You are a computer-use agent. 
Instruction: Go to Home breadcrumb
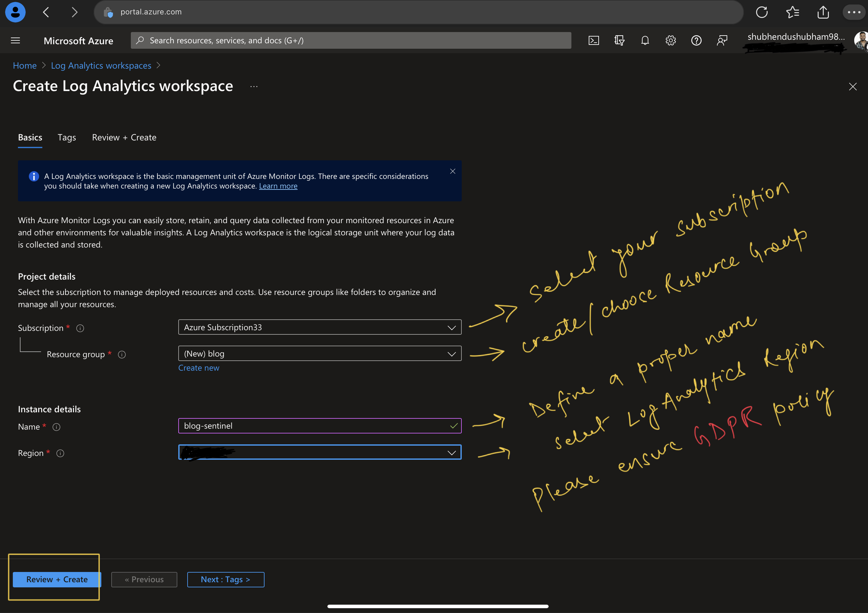(x=25, y=65)
